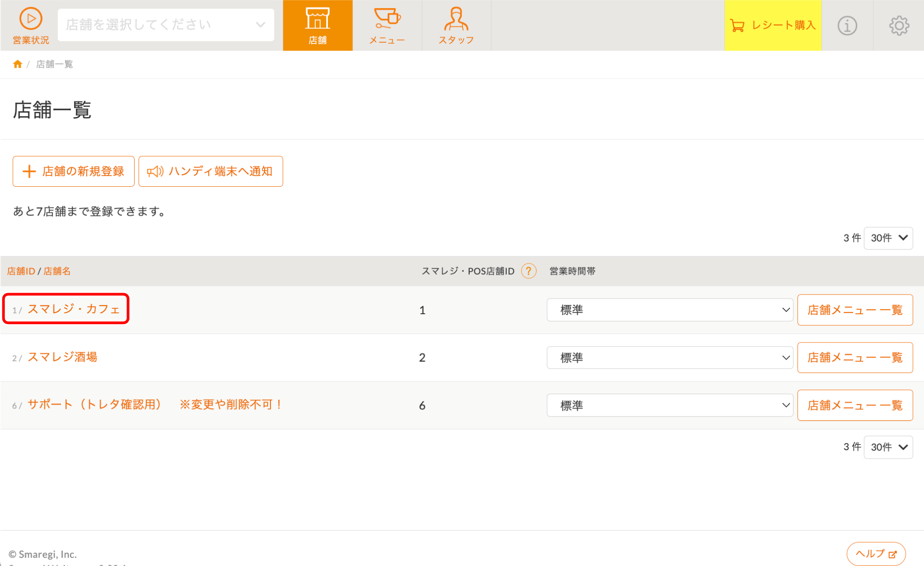
Task: Expand the top 30件 page size dropdown
Action: point(888,238)
